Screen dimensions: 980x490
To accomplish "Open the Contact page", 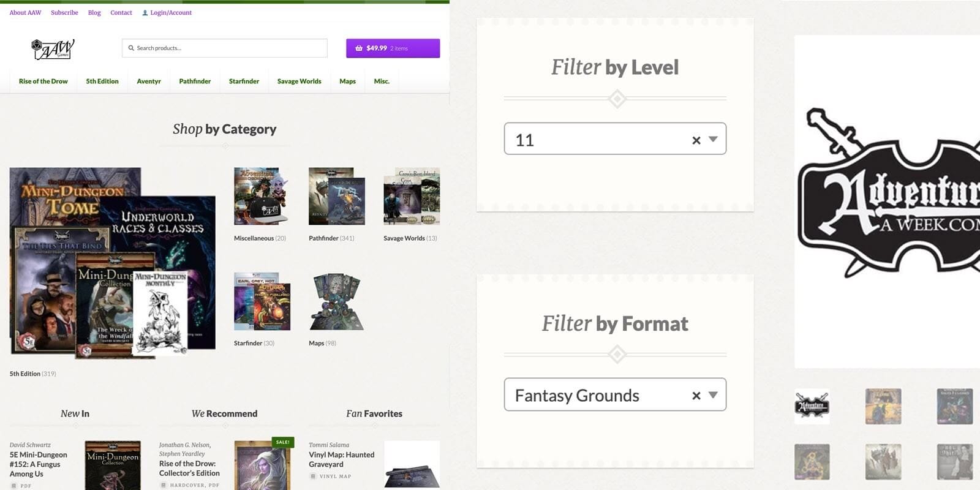I will (121, 13).
